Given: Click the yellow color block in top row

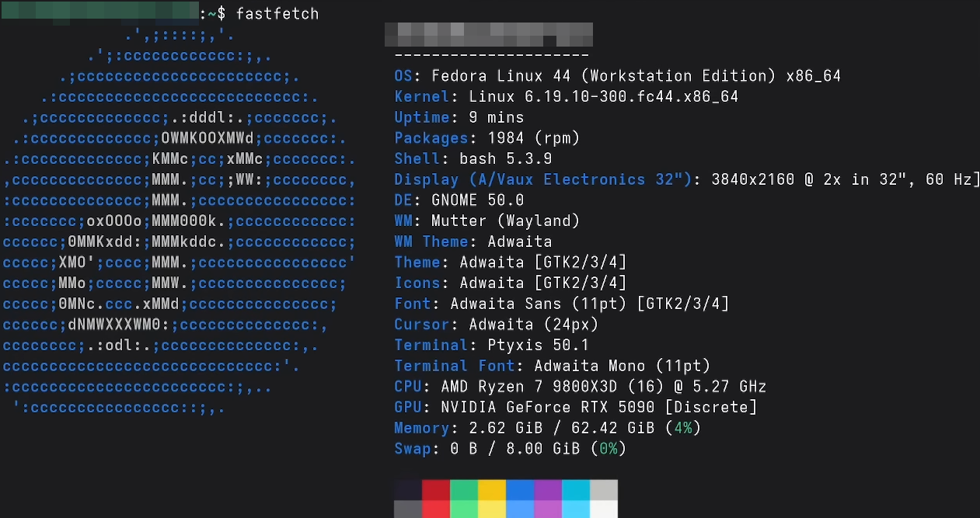Looking at the screenshot, I should tap(492, 489).
